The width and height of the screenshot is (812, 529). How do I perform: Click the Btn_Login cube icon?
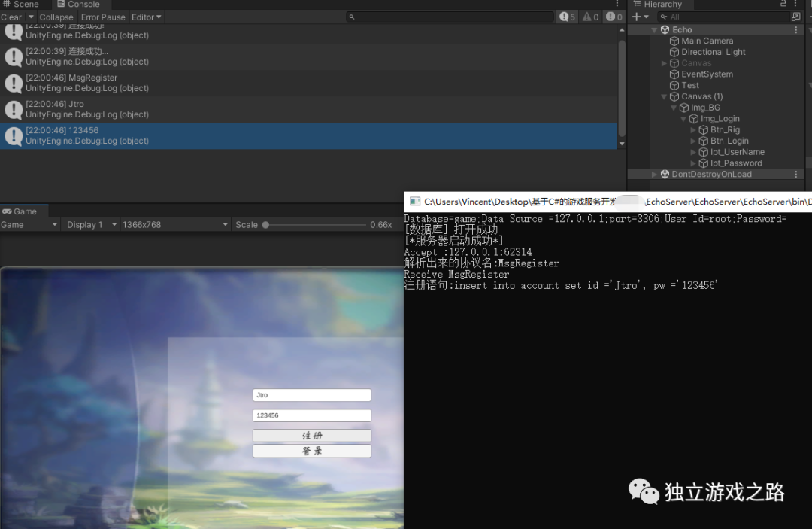(703, 141)
